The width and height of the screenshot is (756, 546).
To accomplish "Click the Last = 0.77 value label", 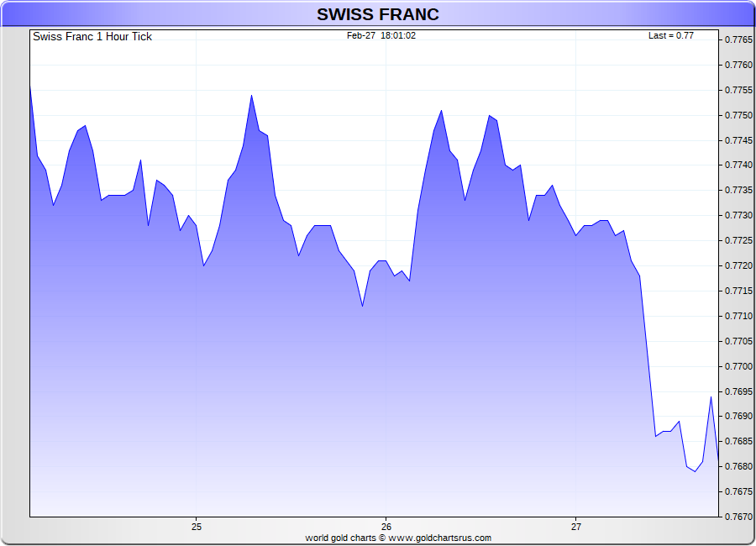I will pos(670,35).
